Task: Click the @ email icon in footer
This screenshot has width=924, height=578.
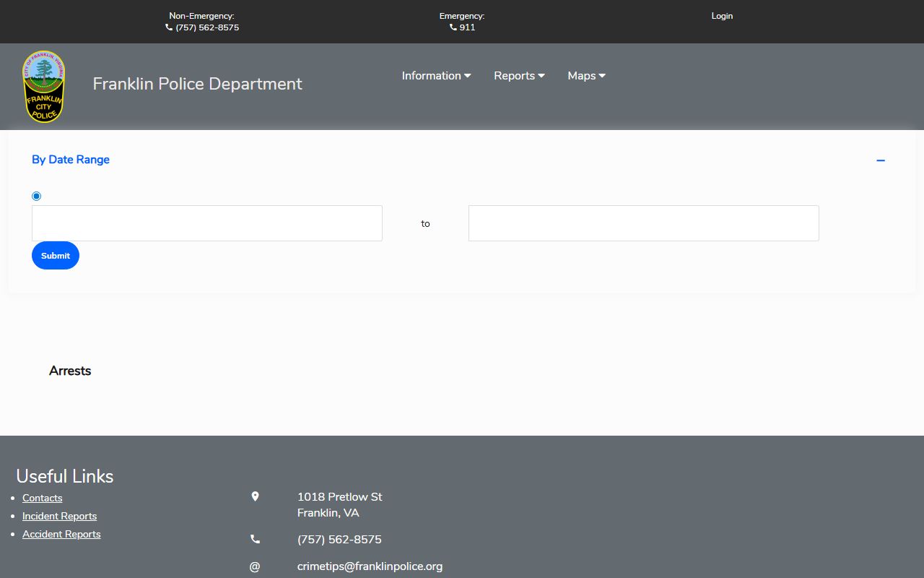Action: [x=255, y=566]
